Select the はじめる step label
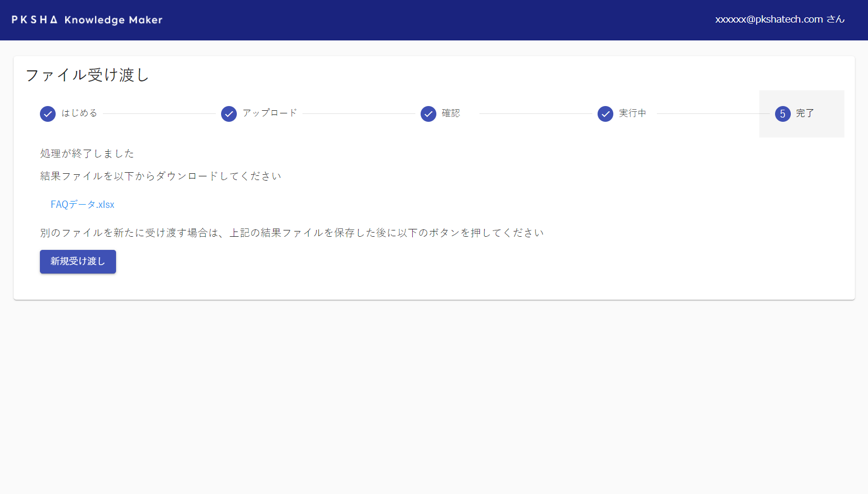 [79, 113]
